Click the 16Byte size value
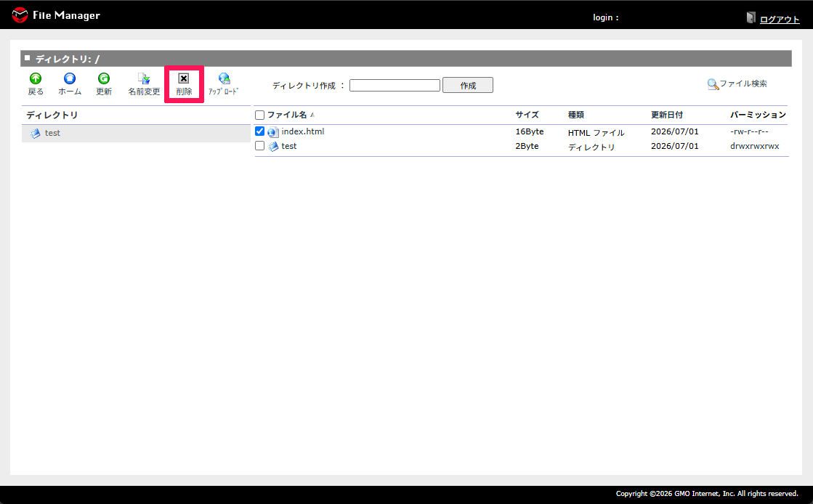813x504 pixels. (x=530, y=131)
